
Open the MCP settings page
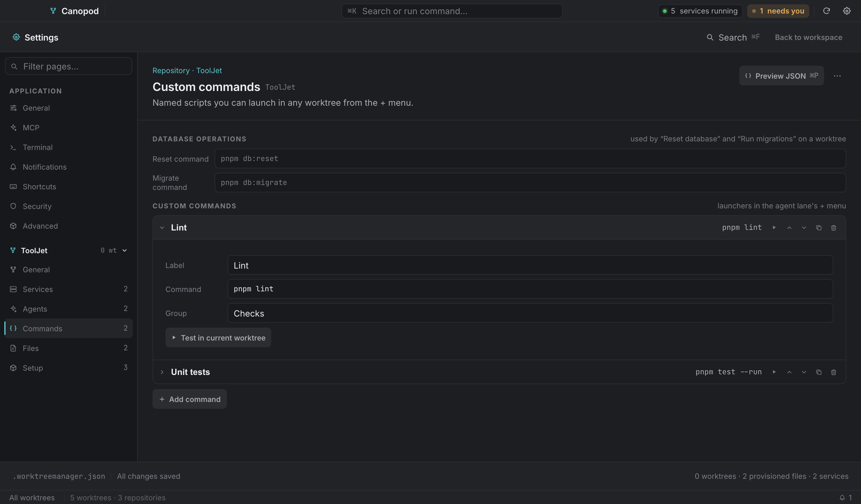[68, 127]
